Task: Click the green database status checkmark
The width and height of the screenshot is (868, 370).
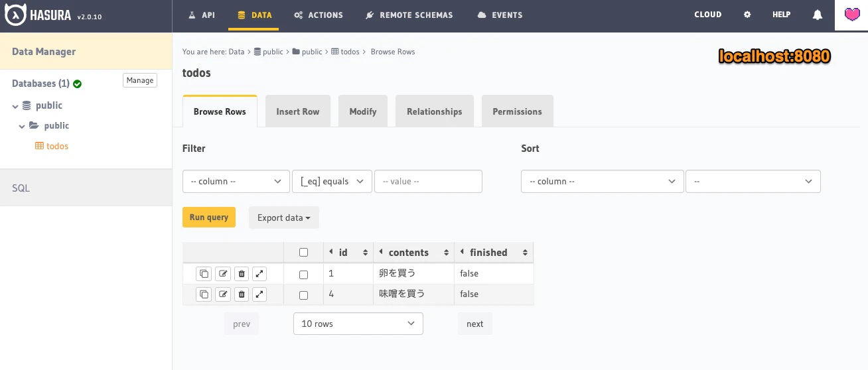Action: tap(77, 84)
